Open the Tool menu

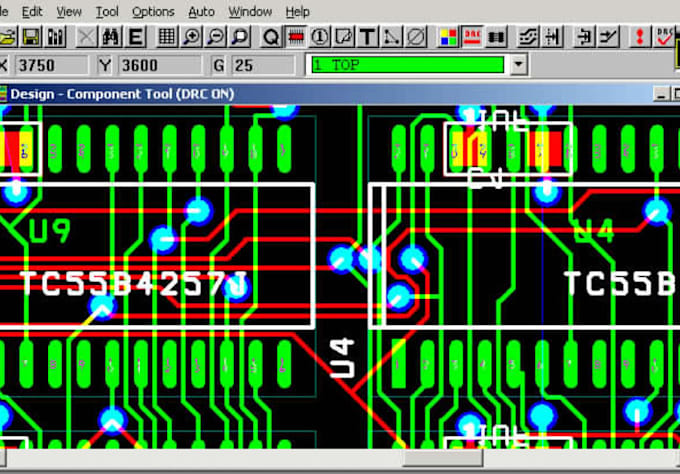click(x=107, y=12)
